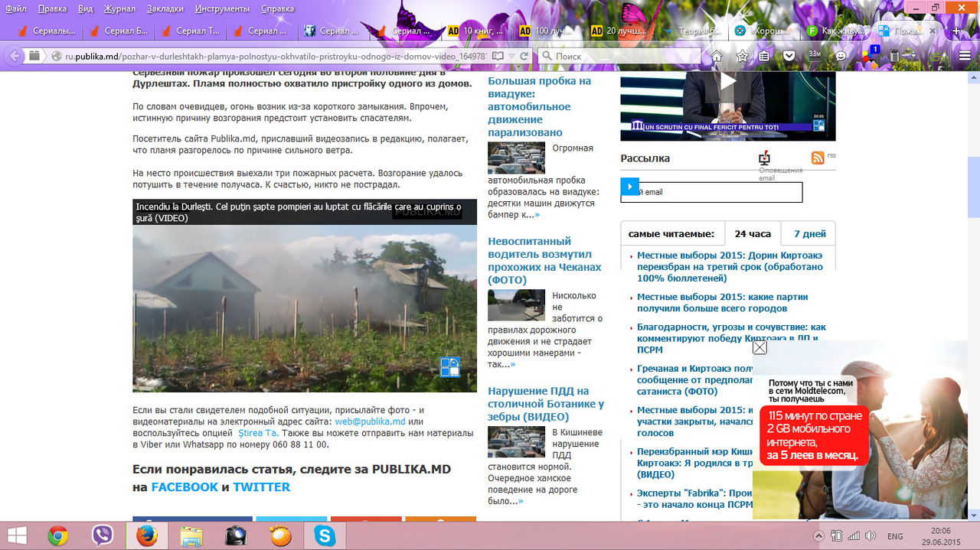Click the Firefox home icon
This screenshot has width=980, height=550.
(x=717, y=56)
